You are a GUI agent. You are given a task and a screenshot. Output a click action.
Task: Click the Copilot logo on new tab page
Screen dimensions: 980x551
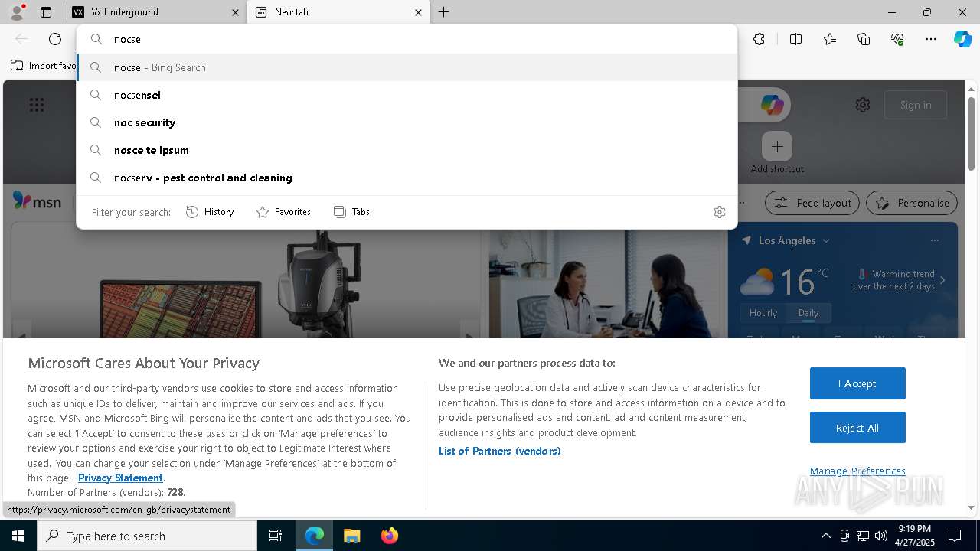point(772,105)
